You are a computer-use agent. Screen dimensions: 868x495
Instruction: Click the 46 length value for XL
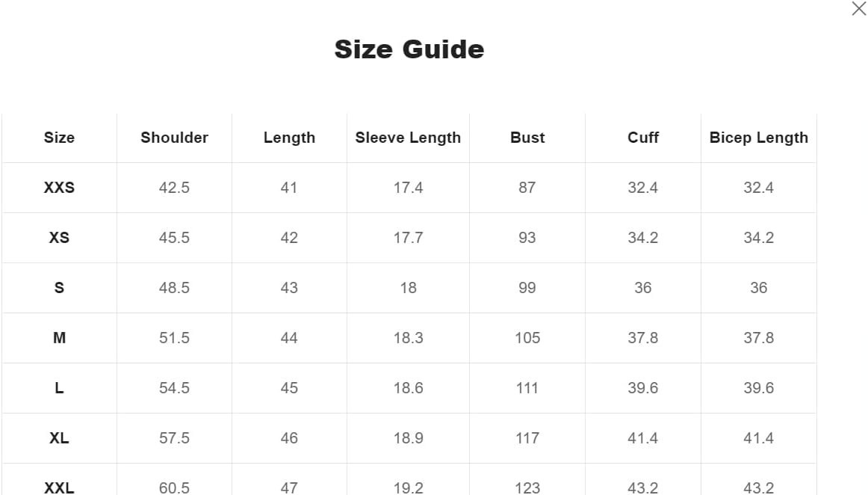click(x=289, y=438)
